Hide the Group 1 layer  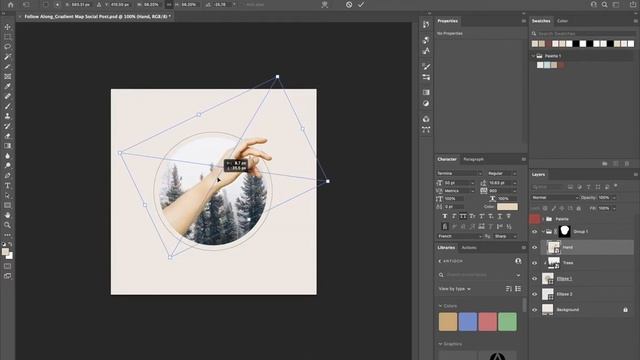point(534,231)
